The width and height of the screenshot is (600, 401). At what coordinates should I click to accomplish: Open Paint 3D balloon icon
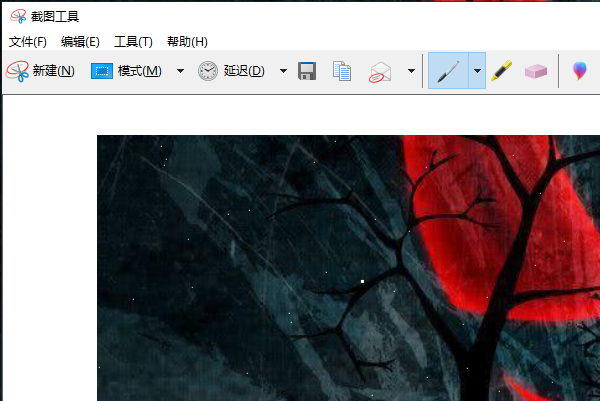click(579, 71)
